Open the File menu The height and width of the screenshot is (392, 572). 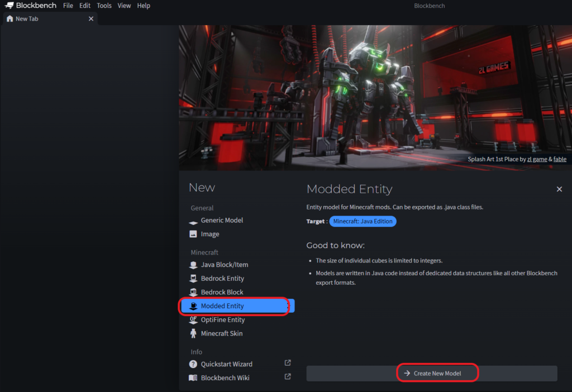pyautogui.click(x=68, y=6)
